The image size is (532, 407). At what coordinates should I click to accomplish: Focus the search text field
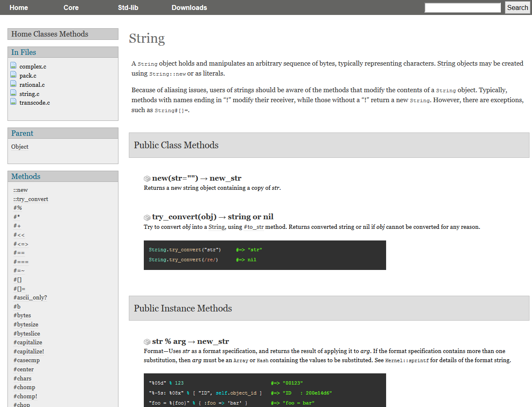tap(463, 7)
